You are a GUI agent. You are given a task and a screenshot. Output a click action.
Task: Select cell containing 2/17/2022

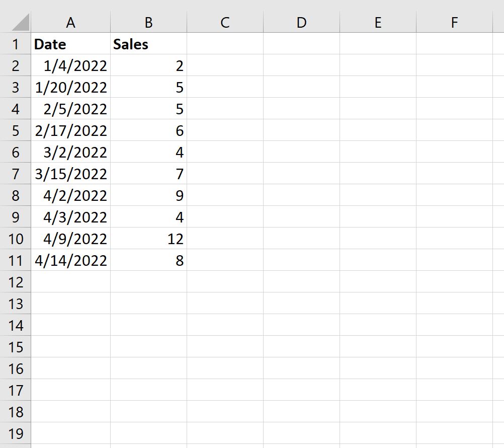click(71, 130)
